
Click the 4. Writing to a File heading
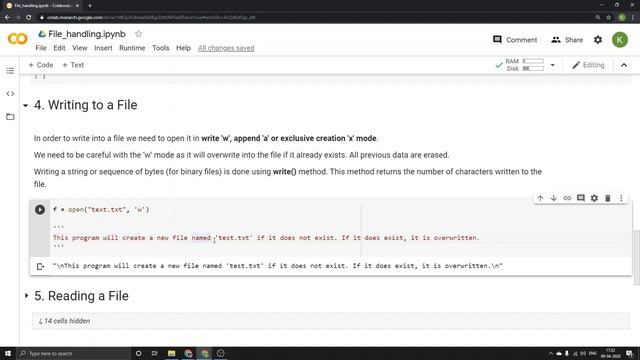(x=86, y=105)
